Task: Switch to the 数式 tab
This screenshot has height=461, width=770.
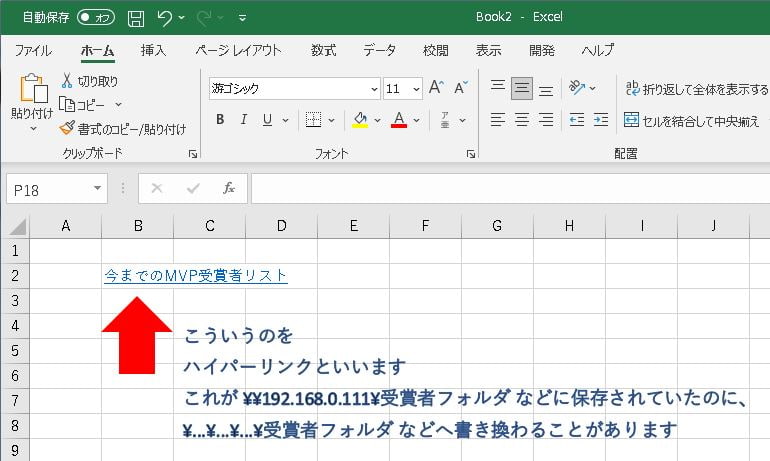Action: tap(323, 50)
